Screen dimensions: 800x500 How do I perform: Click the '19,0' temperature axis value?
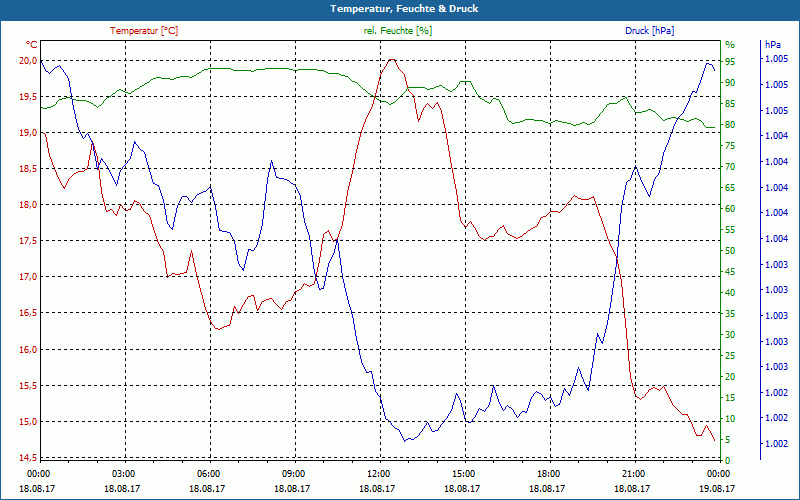pyautogui.click(x=28, y=133)
